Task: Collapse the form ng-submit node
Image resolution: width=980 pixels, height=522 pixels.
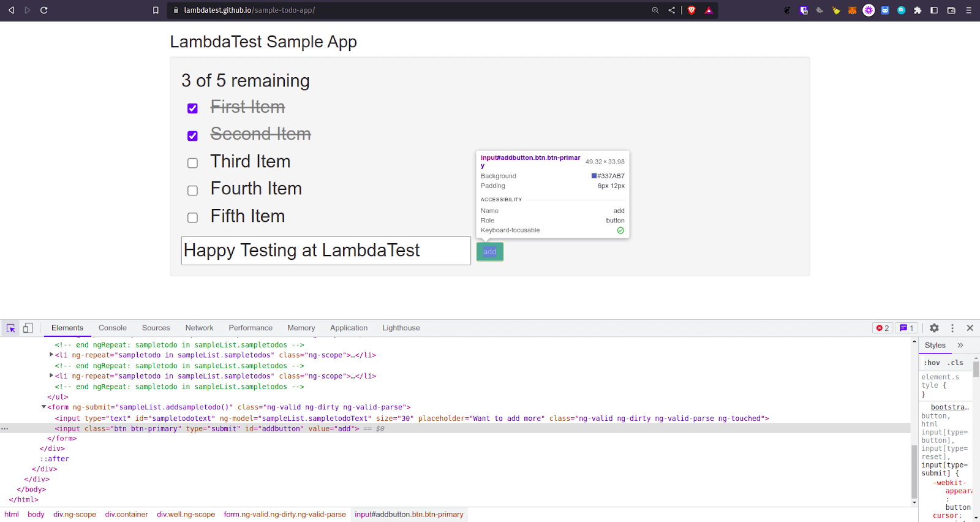Action: [44, 407]
